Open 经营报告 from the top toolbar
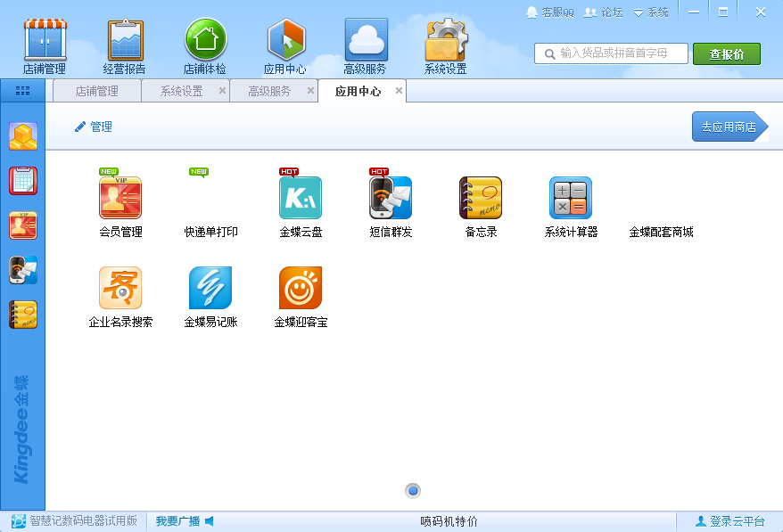The image size is (783, 532). 125,46
